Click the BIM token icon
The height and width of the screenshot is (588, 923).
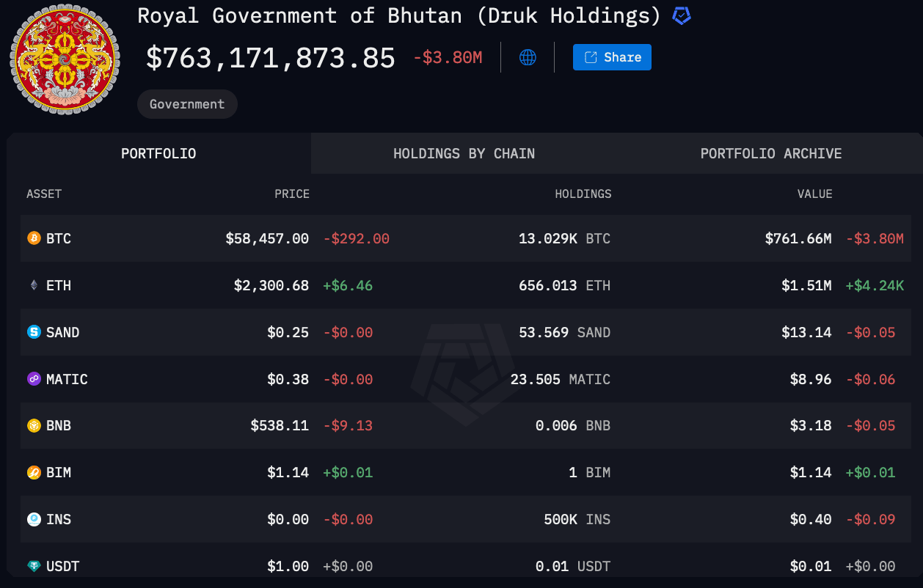tap(32, 472)
